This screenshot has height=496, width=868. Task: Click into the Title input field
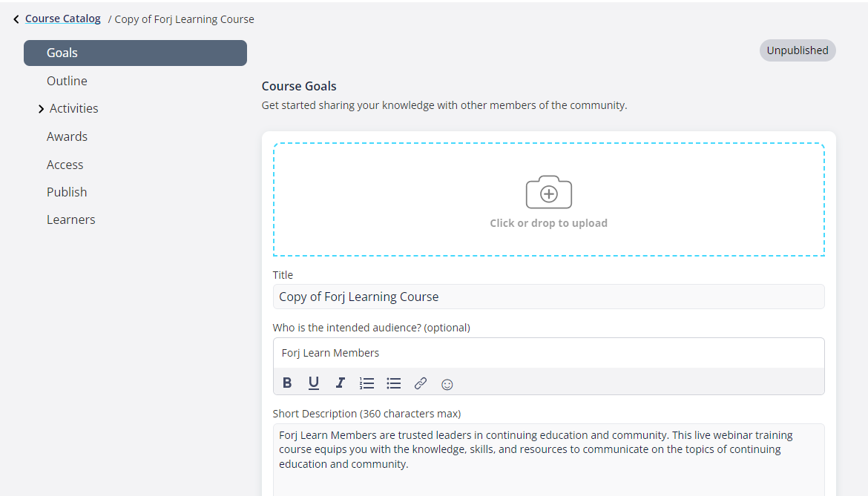(x=548, y=297)
